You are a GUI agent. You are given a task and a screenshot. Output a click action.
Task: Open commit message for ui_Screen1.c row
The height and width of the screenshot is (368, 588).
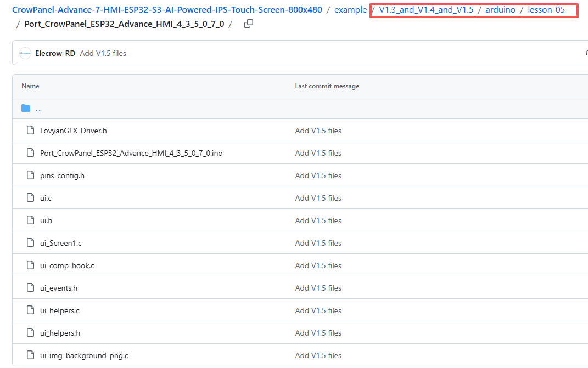click(x=318, y=243)
